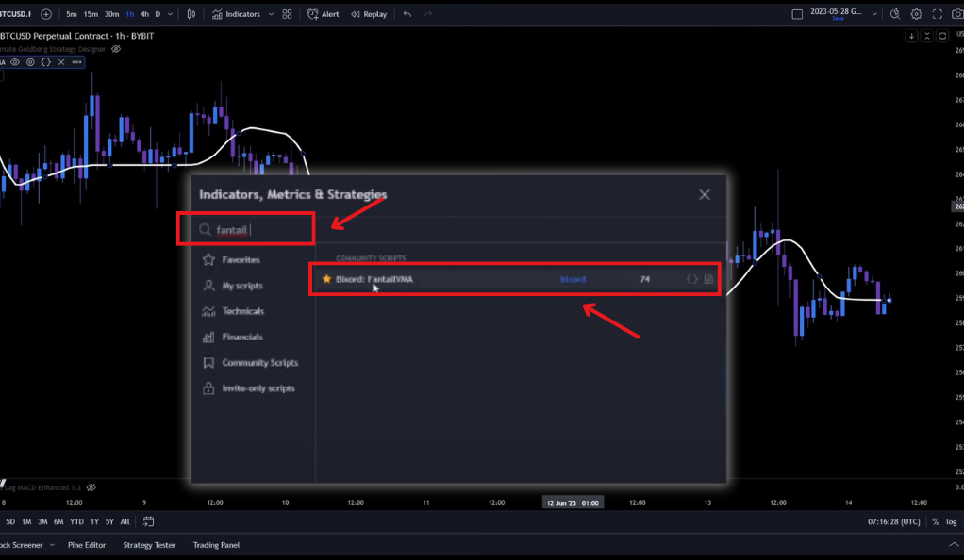The image size is (964, 560).
Task: Click the search magnifier icon in dialog
Action: [x=205, y=230]
